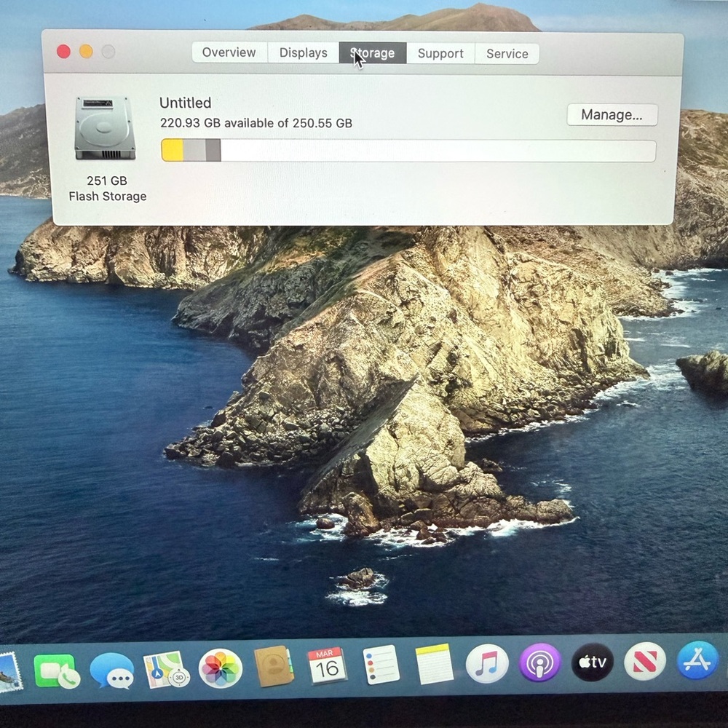Open FaceTime from the dock
This screenshot has height=728, width=728.
click(55, 670)
